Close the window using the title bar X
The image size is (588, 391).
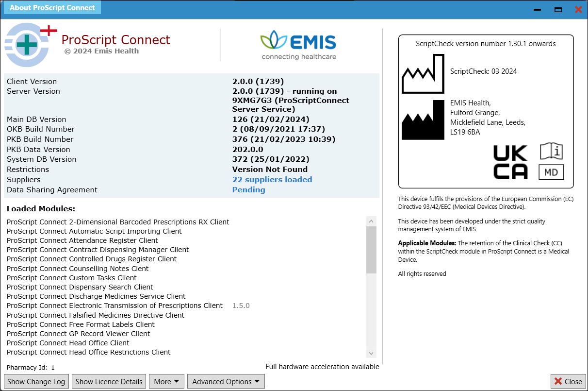coord(578,9)
